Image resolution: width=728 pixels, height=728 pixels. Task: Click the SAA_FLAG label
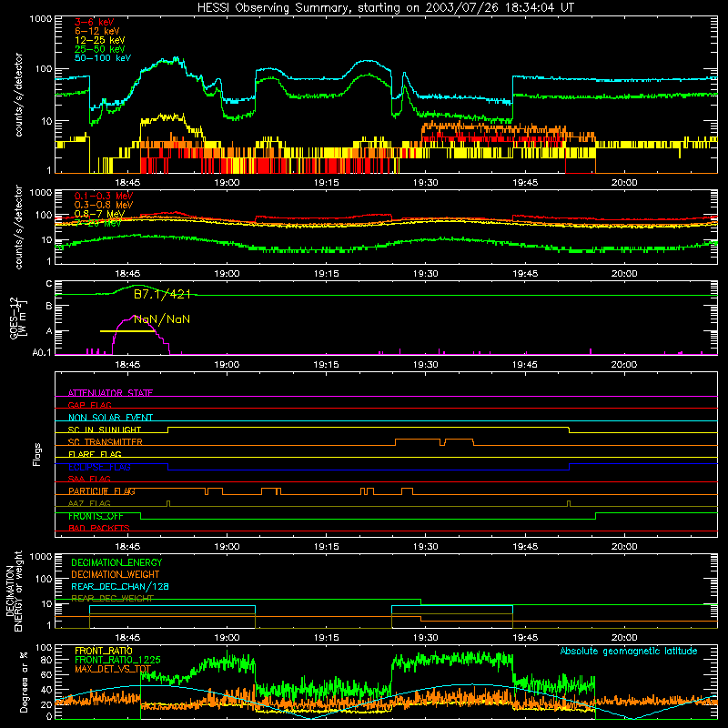(x=89, y=480)
